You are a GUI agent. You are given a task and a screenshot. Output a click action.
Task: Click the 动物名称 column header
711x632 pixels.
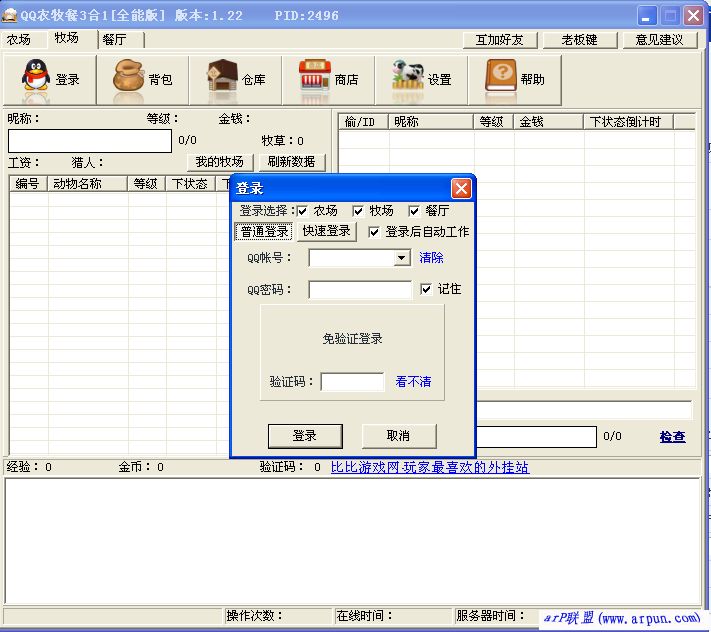tap(88, 184)
